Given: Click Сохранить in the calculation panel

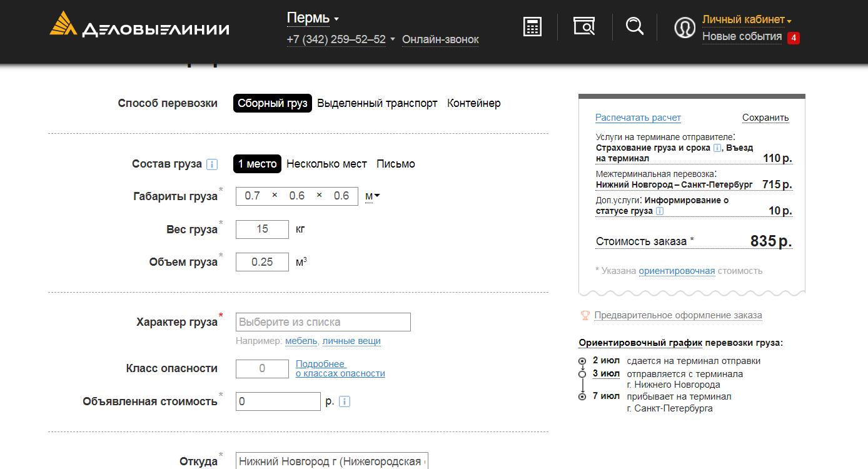Looking at the screenshot, I should pos(765,118).
